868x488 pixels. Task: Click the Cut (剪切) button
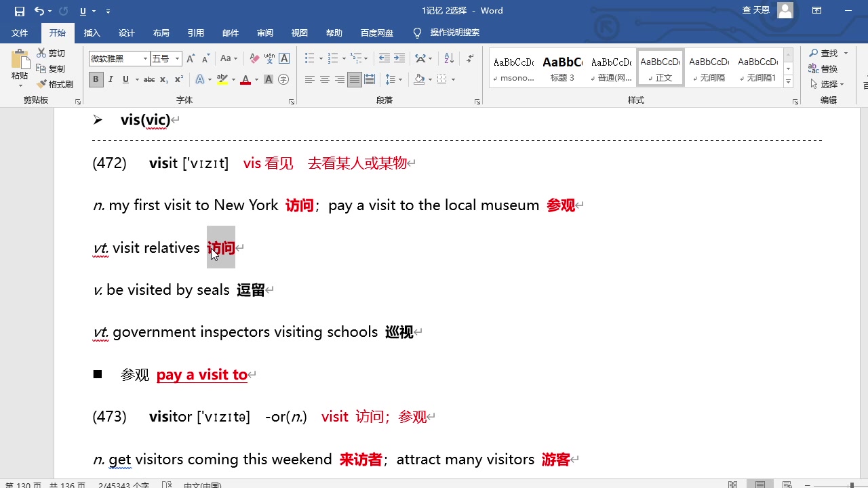(x=52, y=54)
